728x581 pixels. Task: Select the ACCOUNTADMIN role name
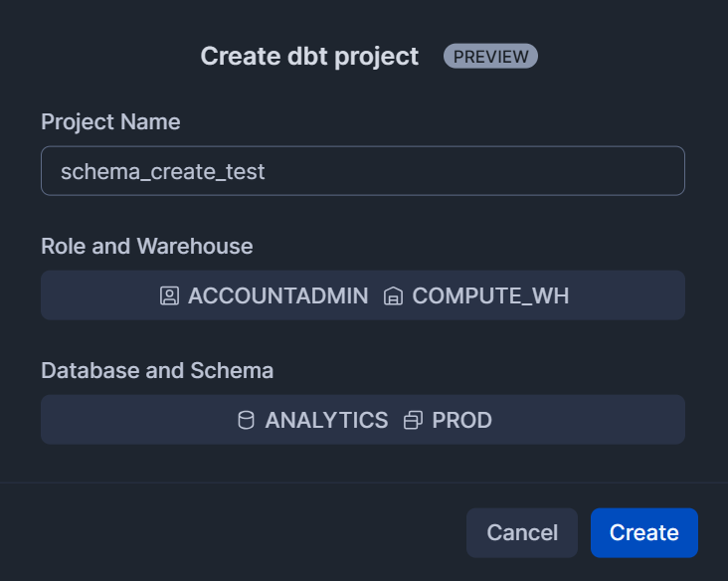click(277, 295)
